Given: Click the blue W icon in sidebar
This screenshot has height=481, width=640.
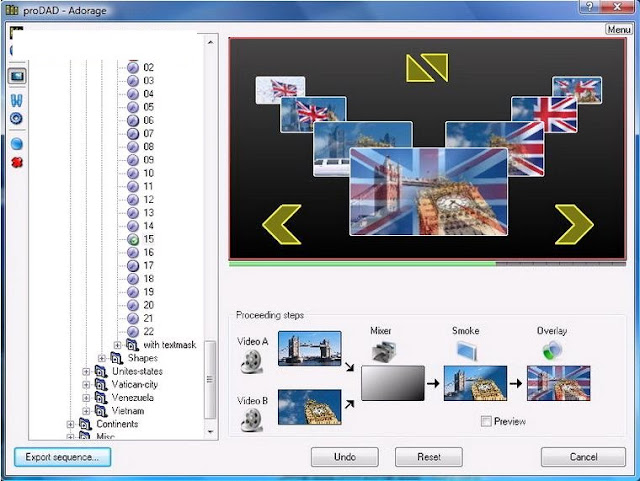Looking at the screenshot, I should [x=16, y=100].
